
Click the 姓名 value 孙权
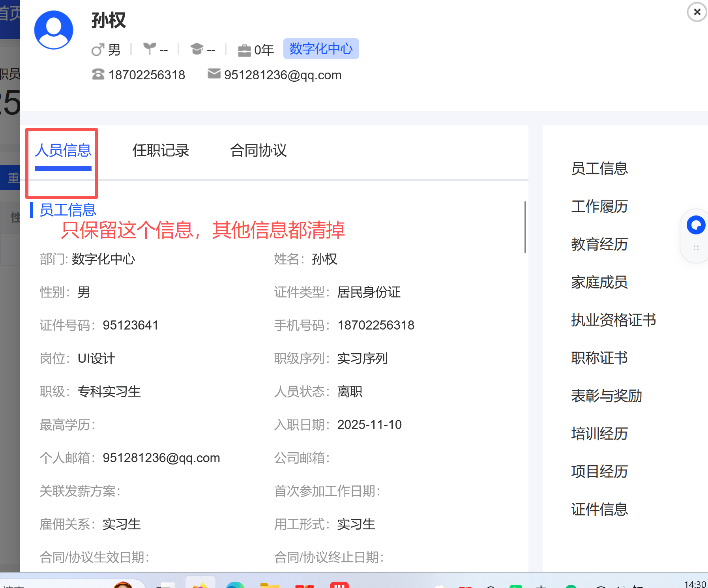324,259
